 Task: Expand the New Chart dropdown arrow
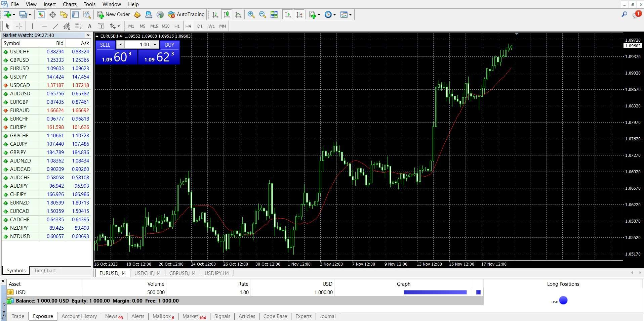point(14,15)
